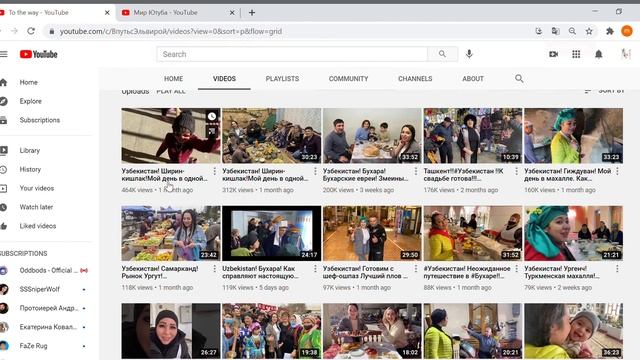Open options for шеф-ошпаз video
This screenshot has height=360, width=640.
click(416, 269)
